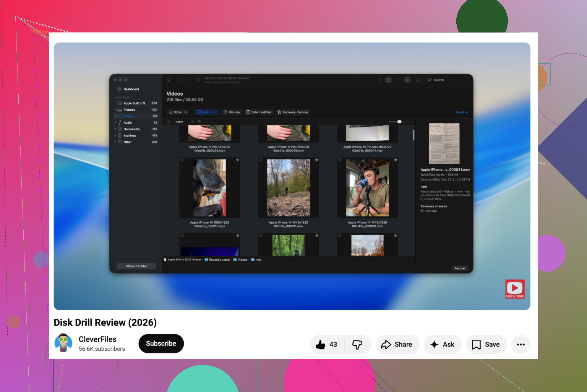Open the File size filter
Viewport: 587px width, 392px height.
coord(232,112)
